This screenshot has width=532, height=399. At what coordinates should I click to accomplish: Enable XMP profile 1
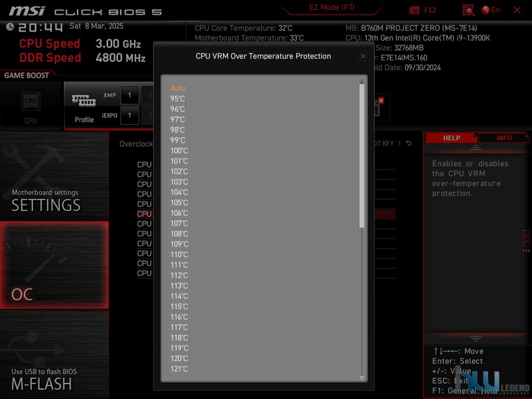pyautogui.click(x=129, y=95)
